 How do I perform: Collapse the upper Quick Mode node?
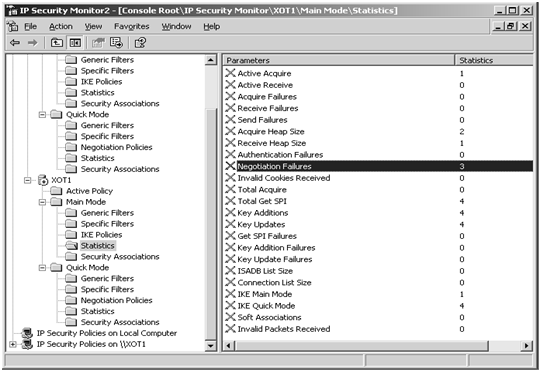[x=42, y=115]
